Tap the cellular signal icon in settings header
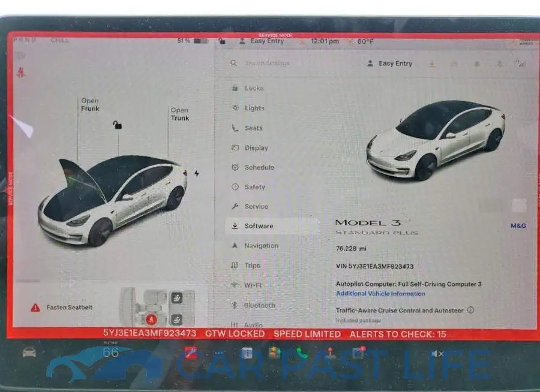540x392 pixels. [x=519, y=64]
